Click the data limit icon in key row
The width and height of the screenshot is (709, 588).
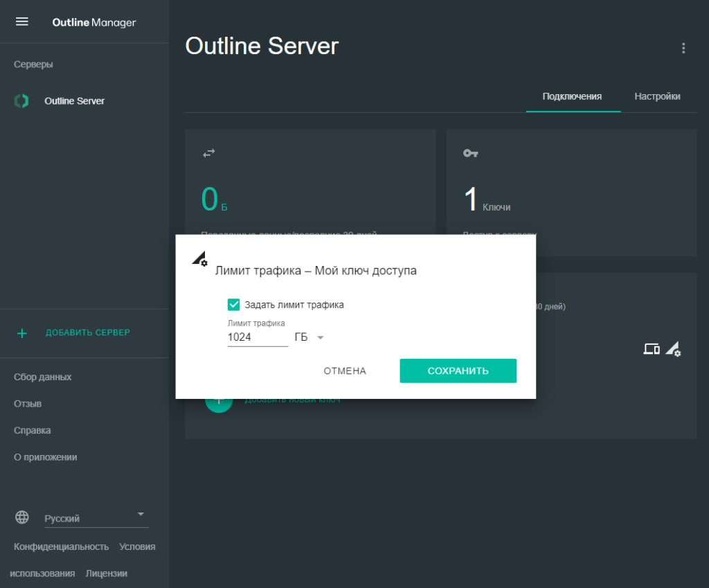[673, 349]
